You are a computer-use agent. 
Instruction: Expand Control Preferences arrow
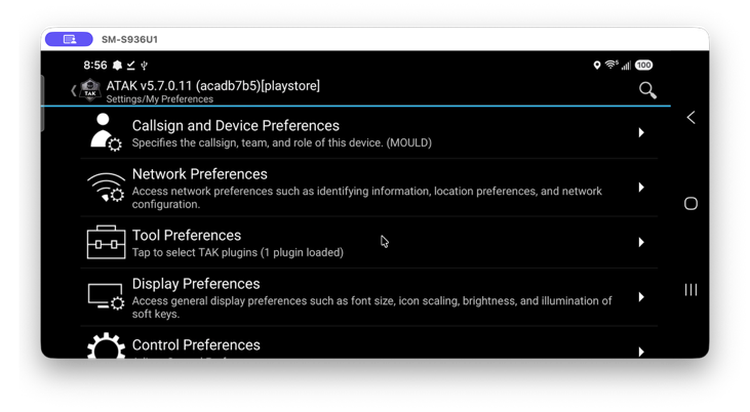click(641, 352)
